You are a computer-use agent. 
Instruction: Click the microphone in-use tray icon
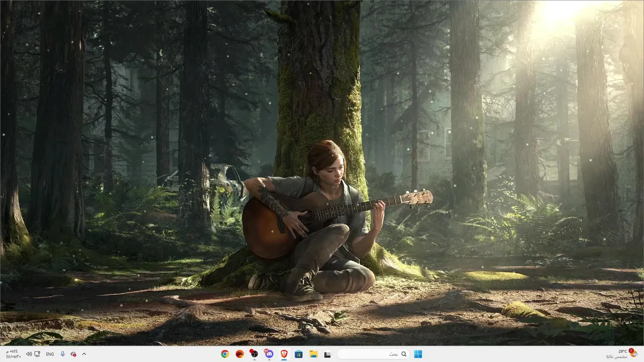pyautogui.click(x=63, y=354)
